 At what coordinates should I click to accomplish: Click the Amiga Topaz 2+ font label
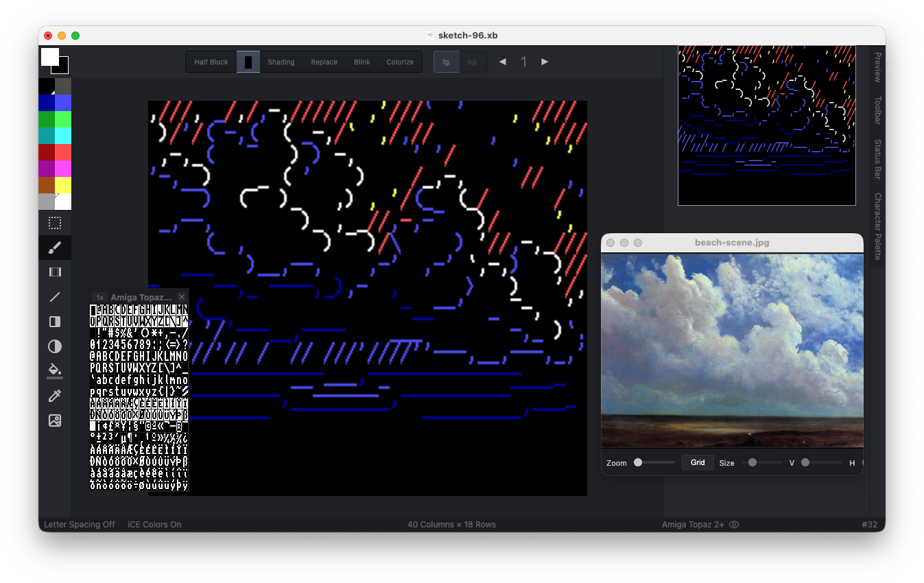(x=693, y=524)
